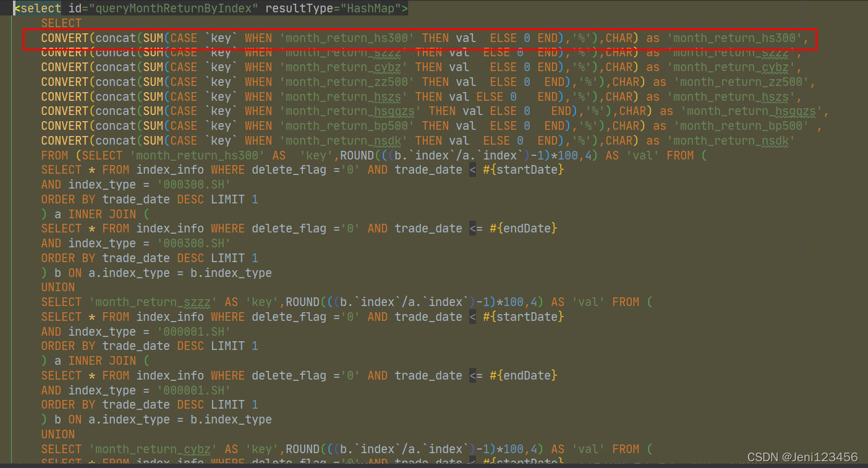Image resolution: width=868 pixels, height=468 pixels.
Task: Click the lone SELECT keyword on line two
Action: tap(61, 23)
